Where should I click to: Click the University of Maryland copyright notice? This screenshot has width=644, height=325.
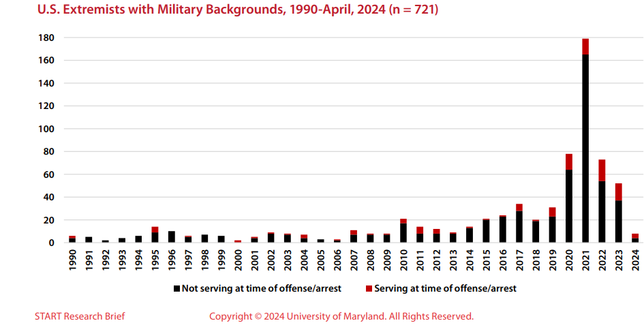pyautogui.click(x=341, y=316)
